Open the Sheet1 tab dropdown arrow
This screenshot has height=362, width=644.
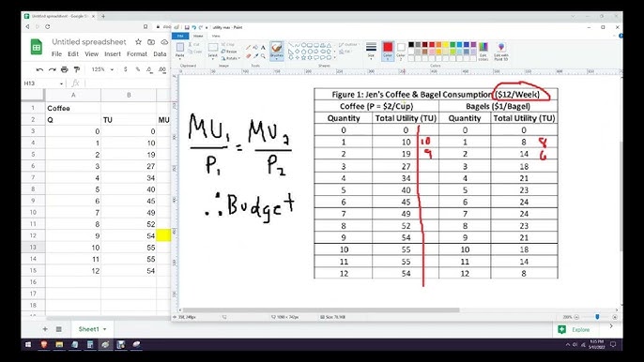tap(105, 329)
